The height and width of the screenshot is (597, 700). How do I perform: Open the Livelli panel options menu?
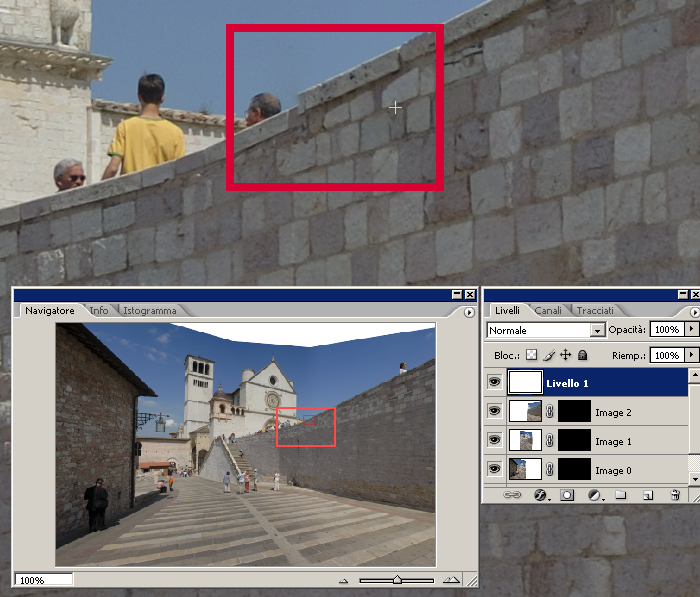[x=695, y=312]
